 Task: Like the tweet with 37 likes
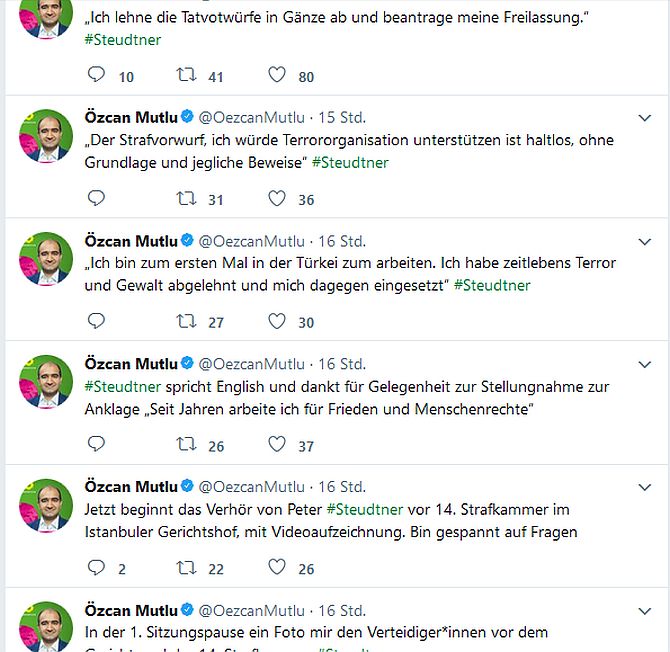[277, 445]
